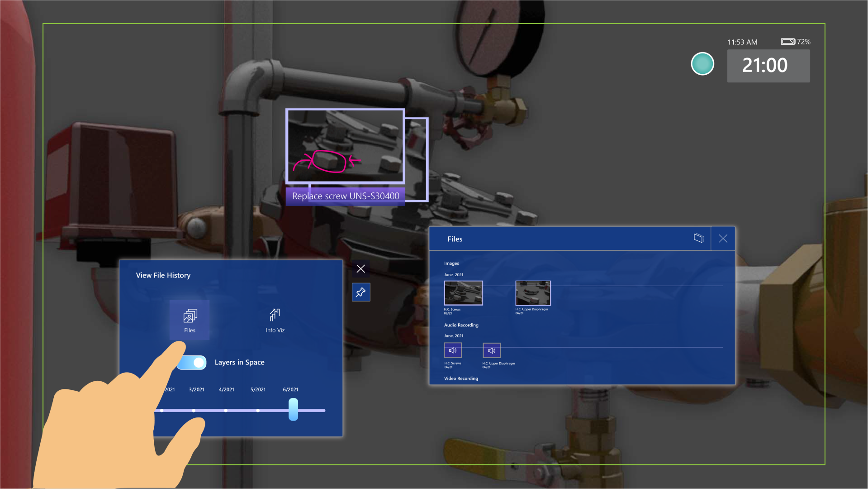Viewport: 868px width, 489px height.
Task: Open the annotated screw image in space
Action: [x=345, y=146]
